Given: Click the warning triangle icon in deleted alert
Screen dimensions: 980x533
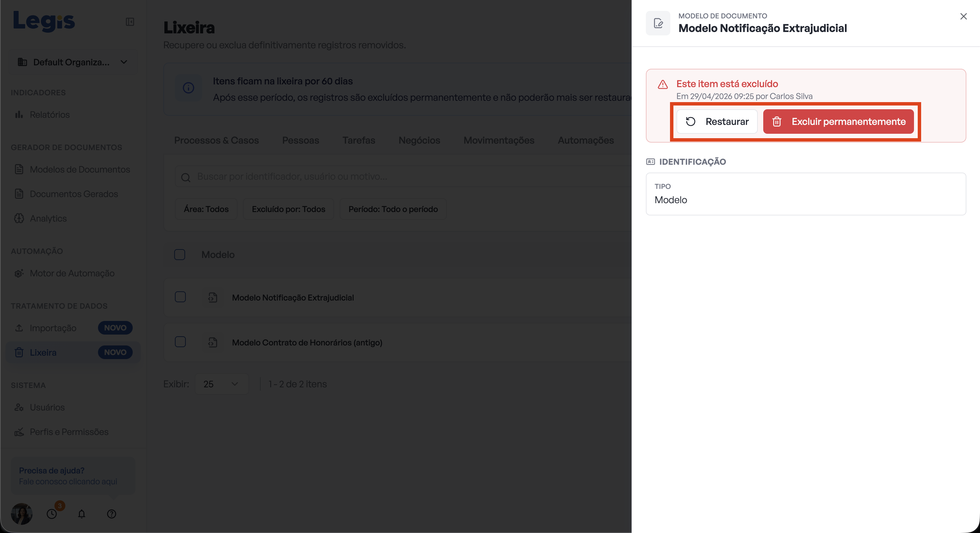Looking at the screenshot, I should pos(663,84).
